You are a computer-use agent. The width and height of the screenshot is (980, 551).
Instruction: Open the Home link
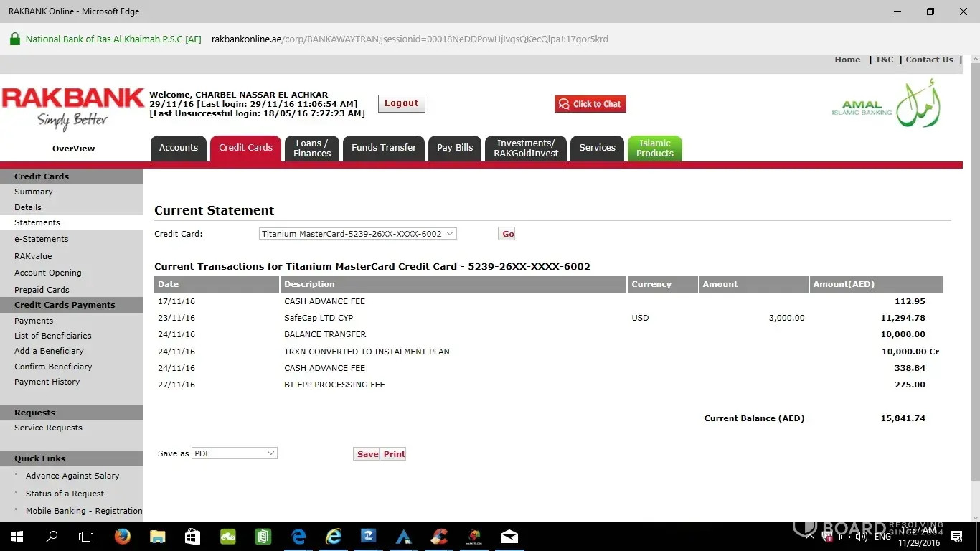pos(847,60)
